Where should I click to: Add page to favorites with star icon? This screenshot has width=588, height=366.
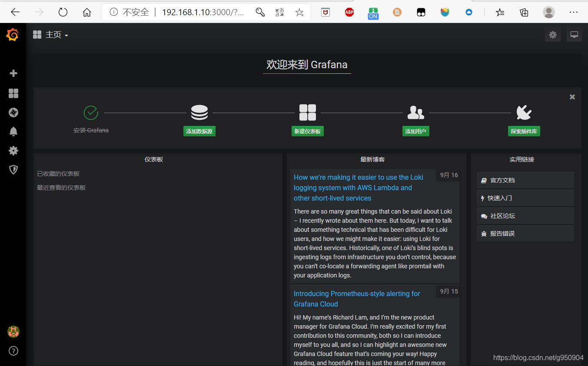[299, 12]
